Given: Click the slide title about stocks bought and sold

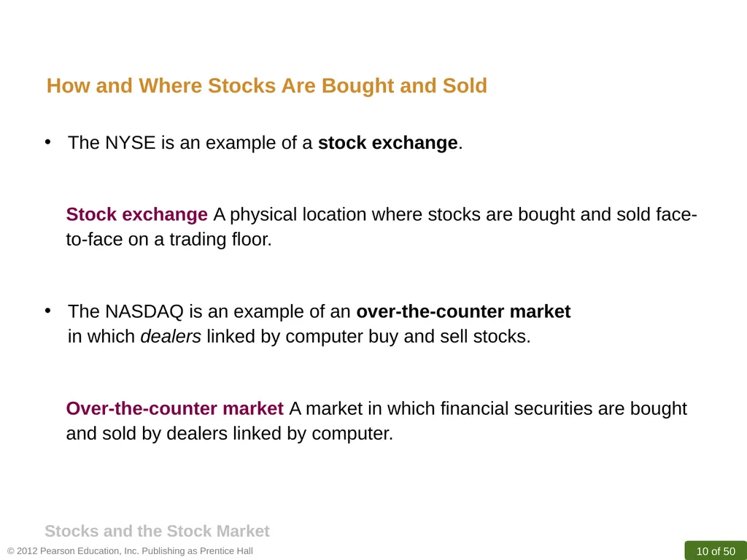Looking at the screenshot, I should point(267,86).
